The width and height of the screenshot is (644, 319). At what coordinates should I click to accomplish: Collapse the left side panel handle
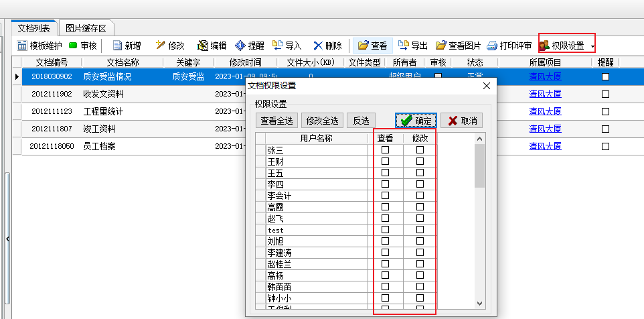pyautogui.click(x=7, y=239)
